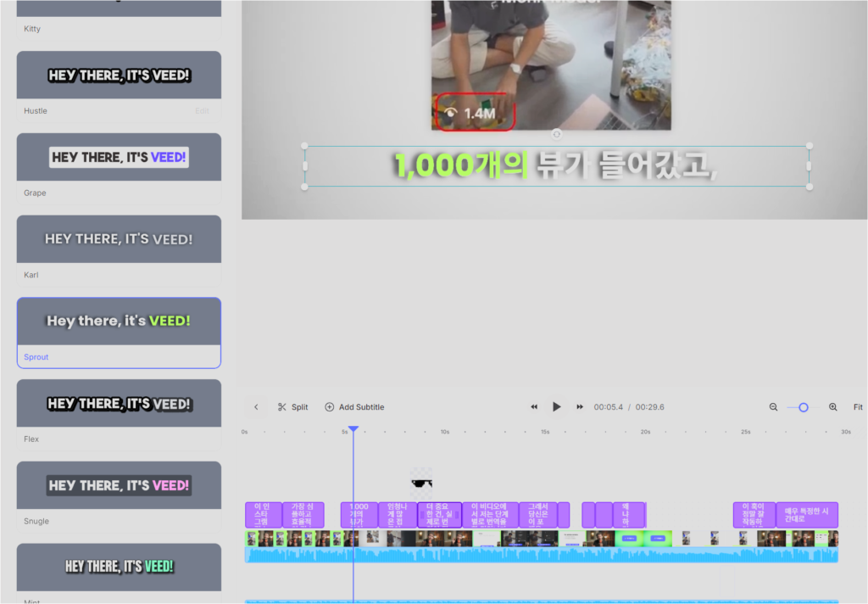The height and width of the screenshot is (604, 868).
Task: Apply the Karl subtitle style
Action: click(x=119, y=239)
